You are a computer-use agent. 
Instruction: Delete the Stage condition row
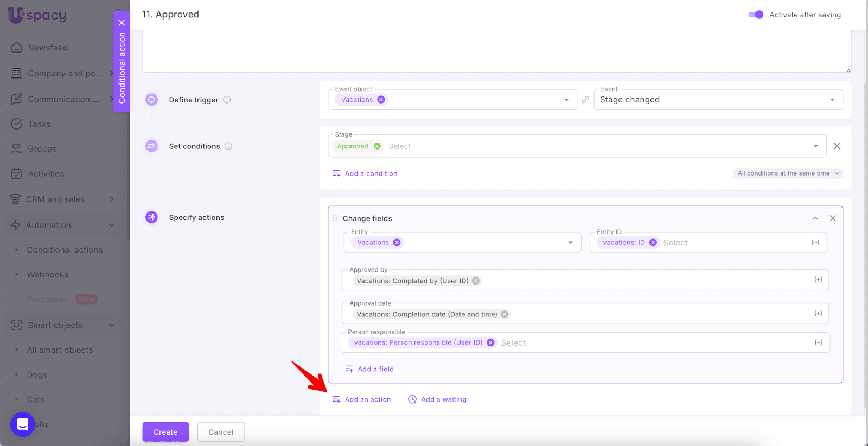[x=837, y=146]
